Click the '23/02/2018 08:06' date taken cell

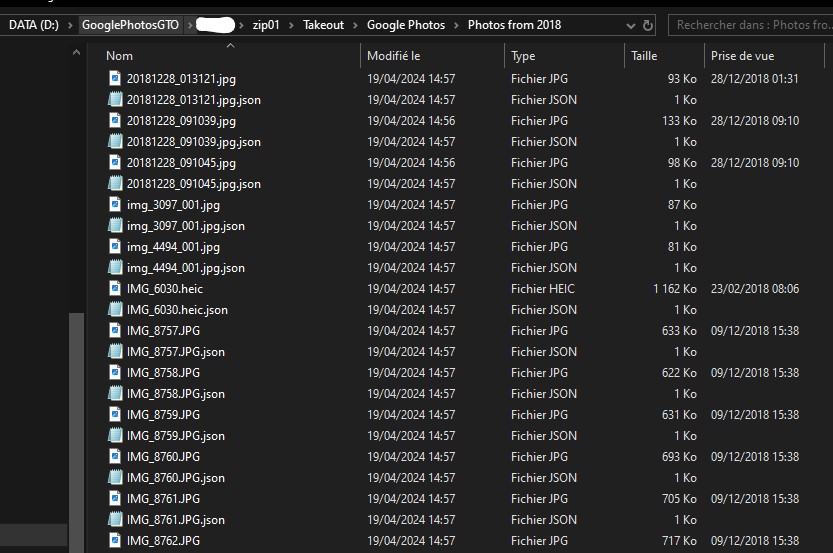755,288
